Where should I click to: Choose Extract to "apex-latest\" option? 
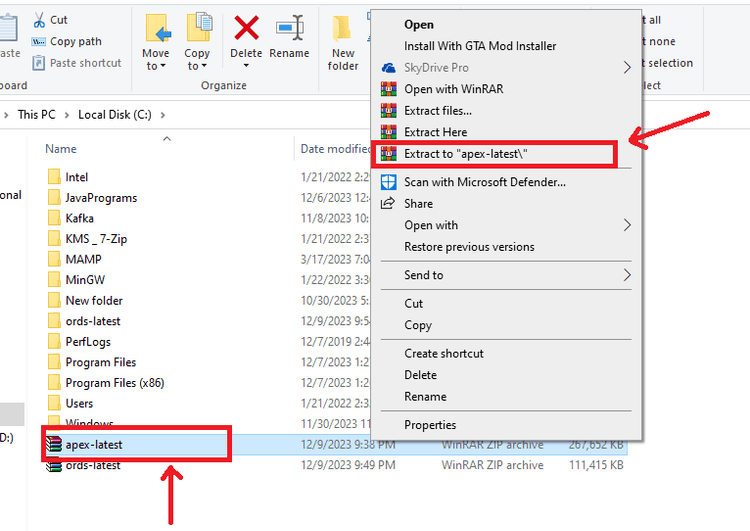pos(465,154)
